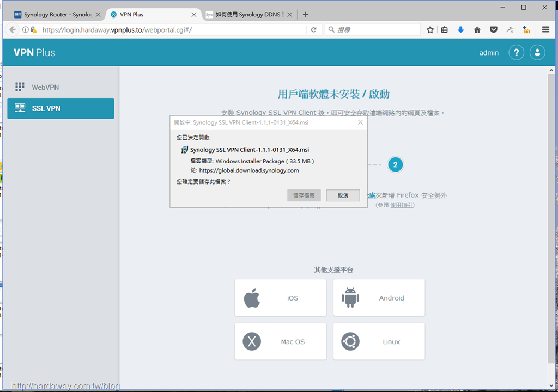Open the VPN Plus help question mark
The width and height of the screenshot is (558, 392).
click(x=517, y=53)
